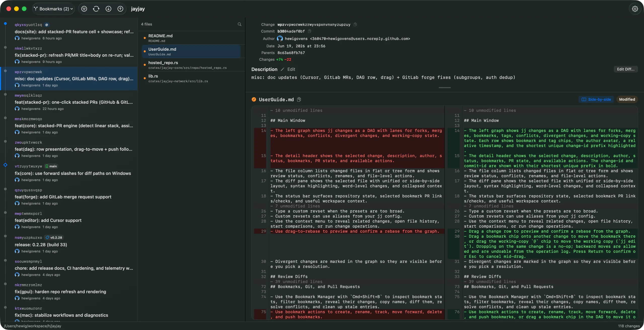Viewport: 644px width, 330px height.
Task: Select hosted_repo.rs in the file list
Action: [191, 65]
